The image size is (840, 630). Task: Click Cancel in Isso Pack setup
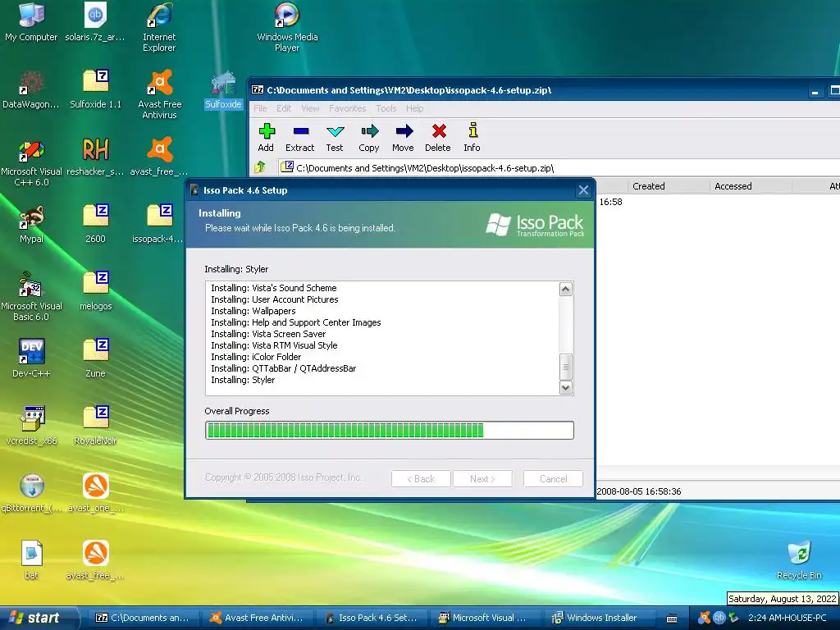(553, 479)
